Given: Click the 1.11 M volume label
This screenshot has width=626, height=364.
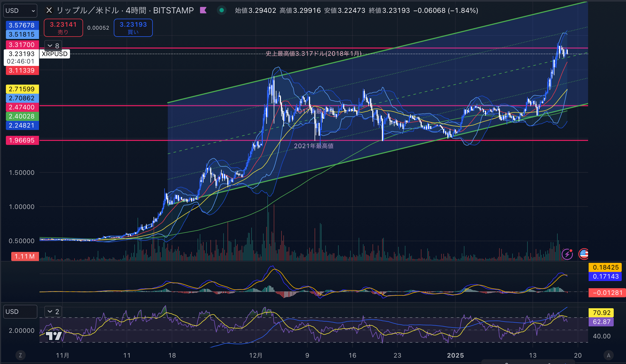Looking at the screenshot, I should point(25,256).
